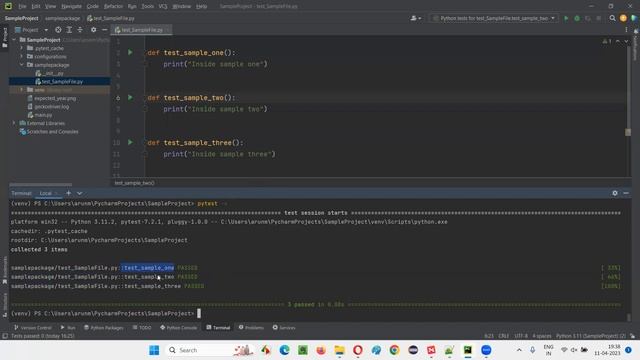Click Python interpreter in status bar

pos(591,336)
